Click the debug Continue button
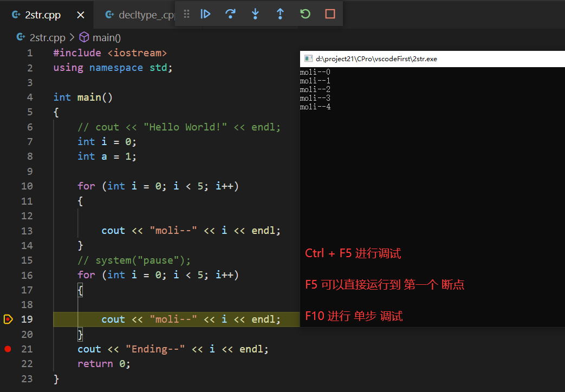The width and height of the screenshot is (565, 392). [205, 14]
